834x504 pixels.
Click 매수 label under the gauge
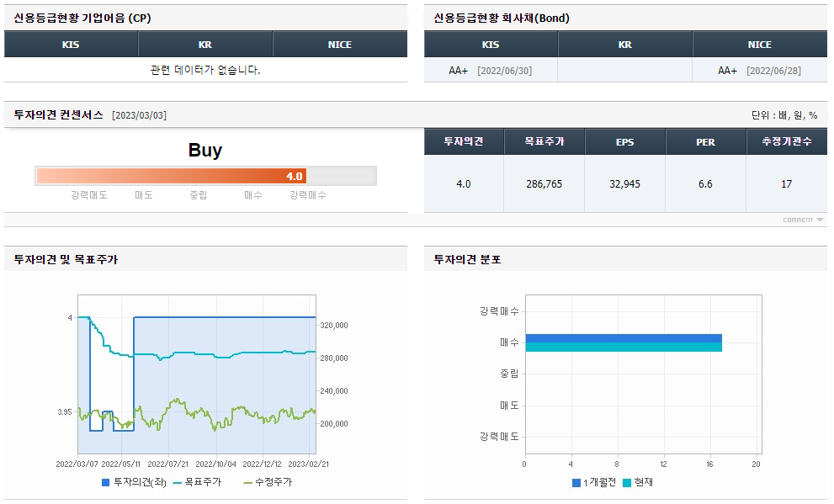[253, 195]
